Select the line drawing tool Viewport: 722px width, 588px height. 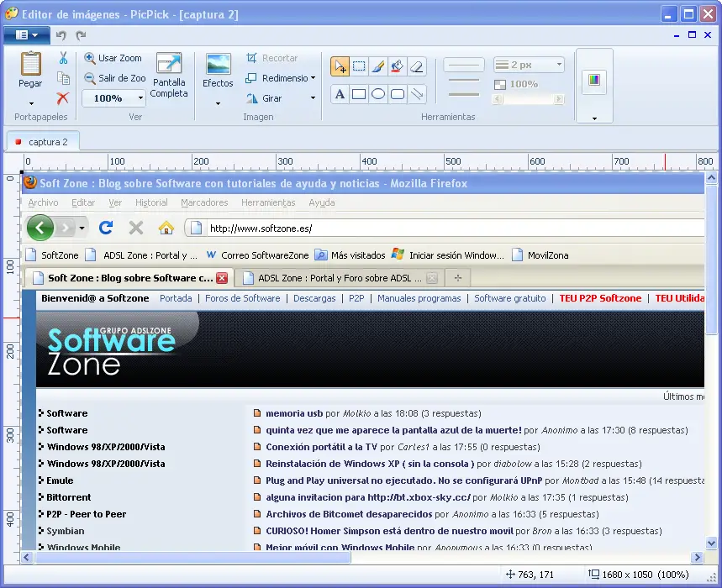(x=417, y=94)
